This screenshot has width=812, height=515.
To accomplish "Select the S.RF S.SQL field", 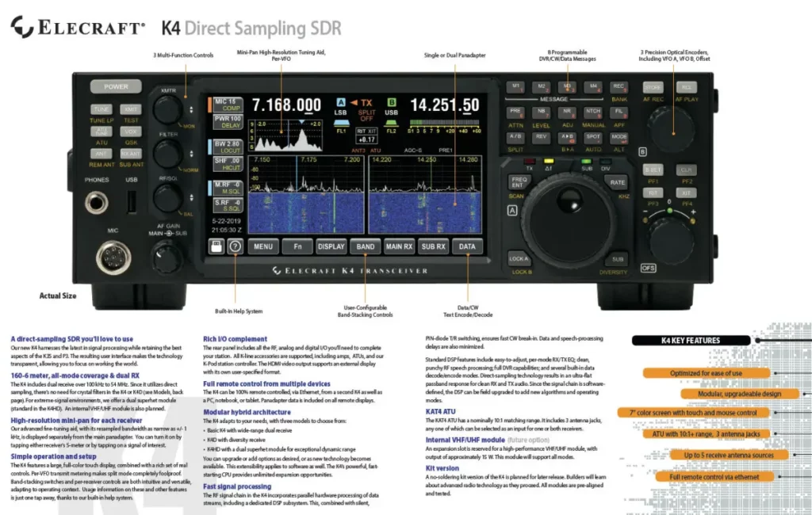I will [228, 205].
